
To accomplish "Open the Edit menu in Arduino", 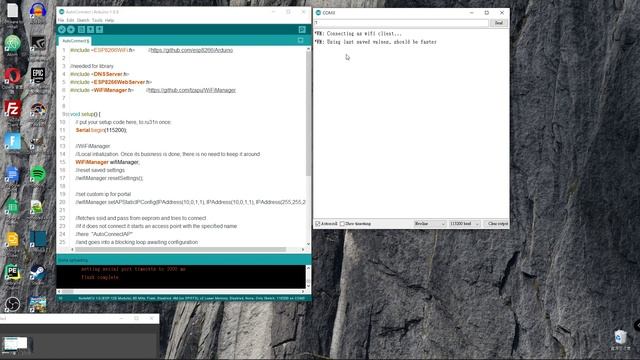I will click(x=70, y=20).
